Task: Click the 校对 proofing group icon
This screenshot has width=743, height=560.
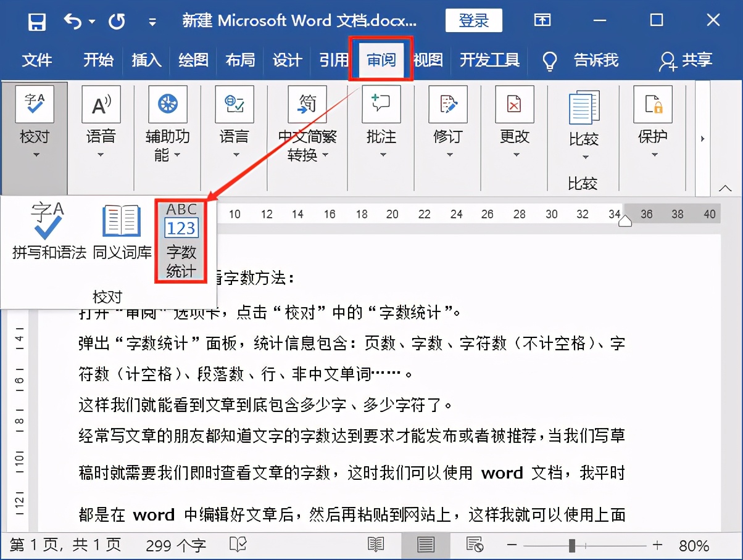Action: click(35, 104)
